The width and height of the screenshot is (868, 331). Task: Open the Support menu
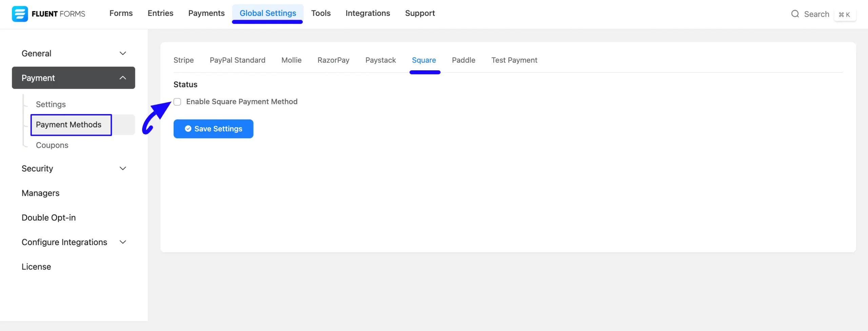420,13
